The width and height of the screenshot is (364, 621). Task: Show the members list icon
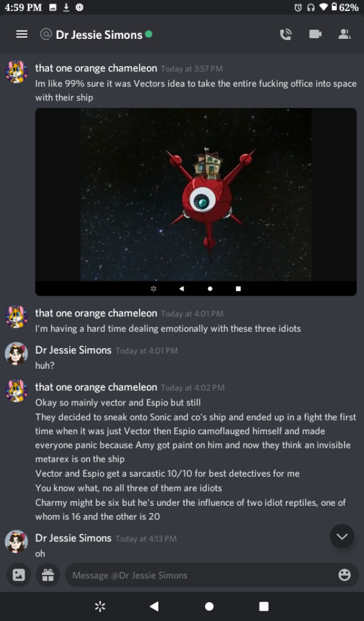344,34
